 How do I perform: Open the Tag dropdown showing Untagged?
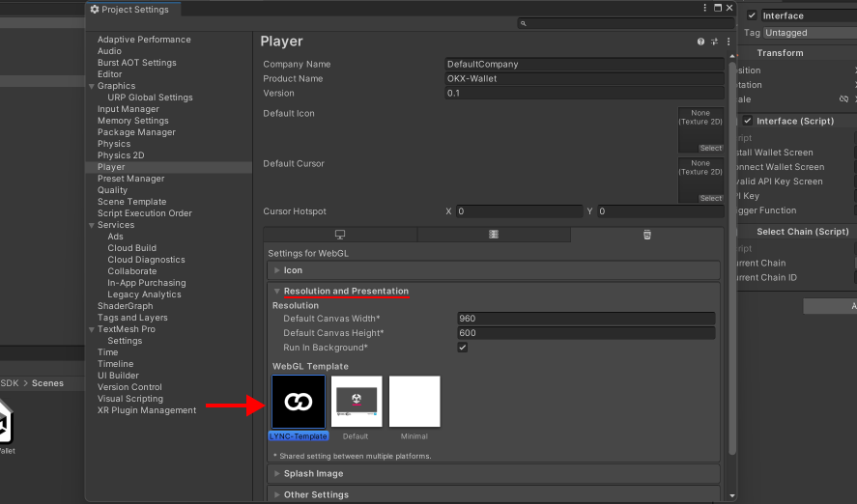810,33
